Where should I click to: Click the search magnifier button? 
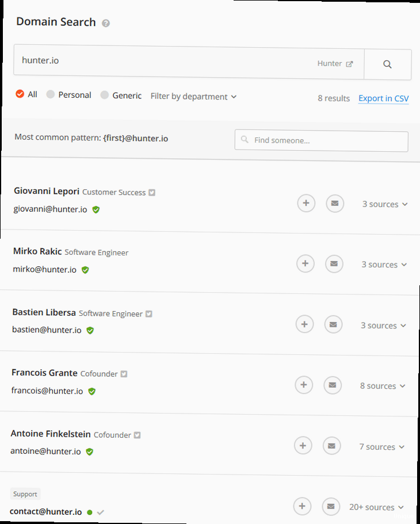coord(387,64)
